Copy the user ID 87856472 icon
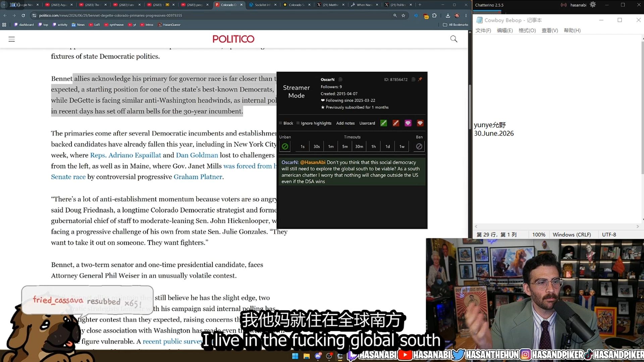This screenshot has width=644, height=362. (x=413, y=79)
